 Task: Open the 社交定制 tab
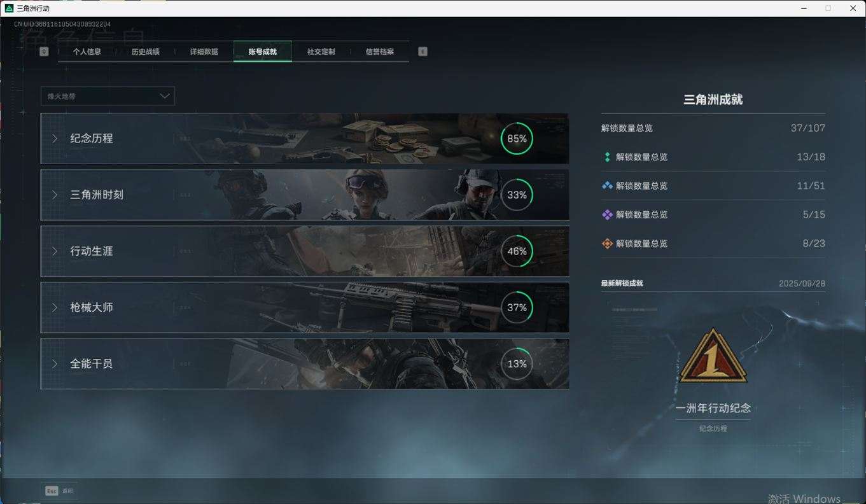tap(321, 52)
